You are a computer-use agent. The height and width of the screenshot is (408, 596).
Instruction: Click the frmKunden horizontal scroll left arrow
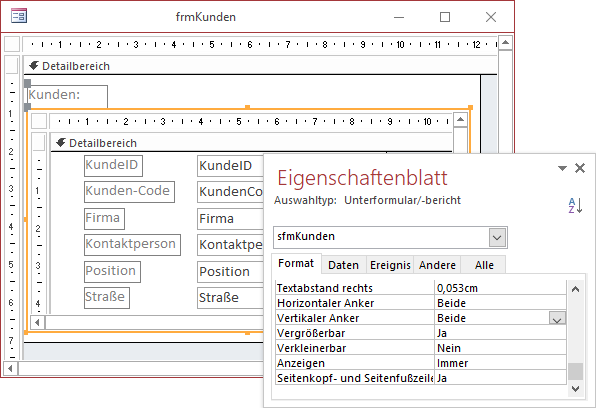(x=11, y=368)
